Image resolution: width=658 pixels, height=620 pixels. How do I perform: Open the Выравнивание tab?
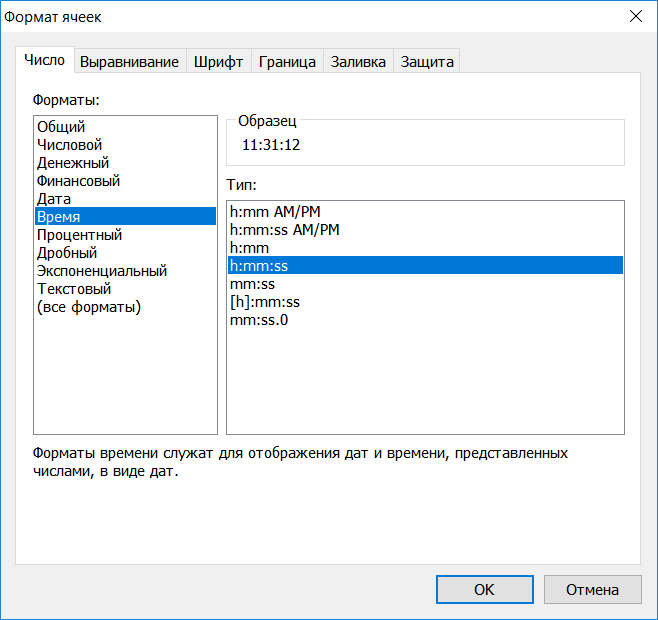coord(130,62)
